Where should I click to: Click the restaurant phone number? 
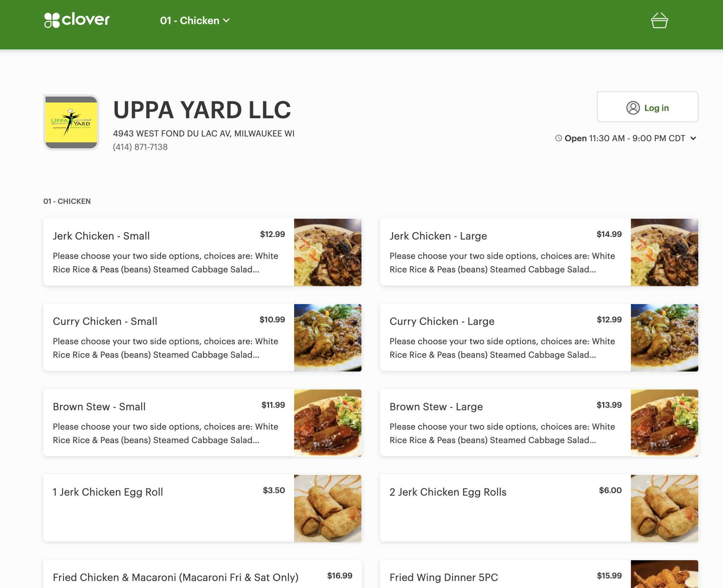[140, 147]
